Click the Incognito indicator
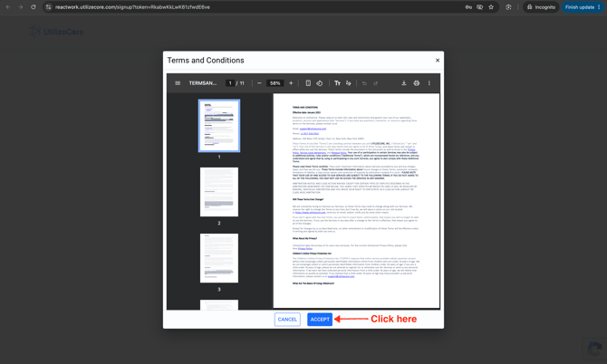The width and height of the screenshot is (607, 364). pos(541,7)
